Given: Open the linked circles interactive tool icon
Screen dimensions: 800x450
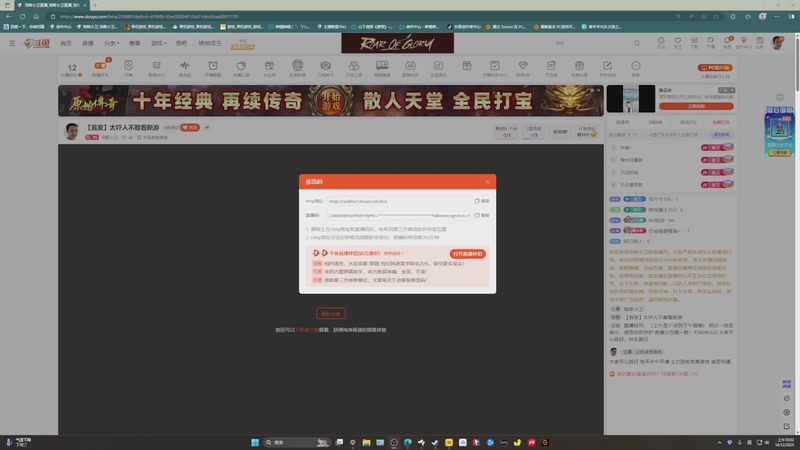Looking at the screenshot, I should (x=354, y=66).
